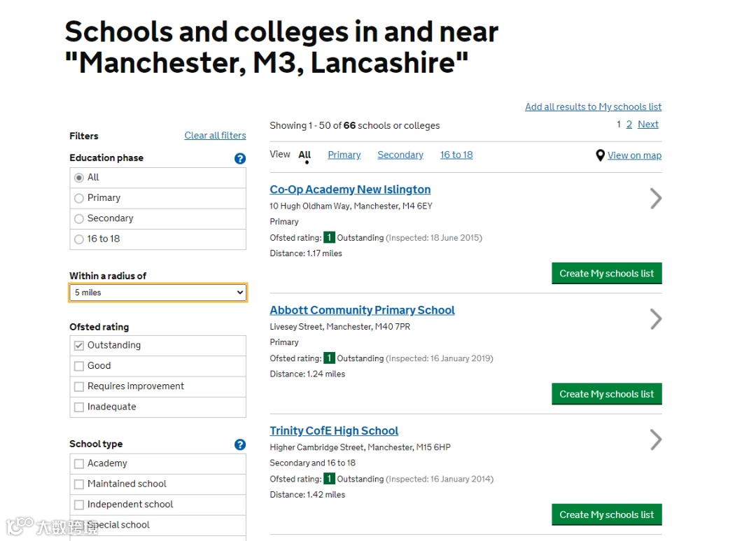This screenshot has width=756, height=541.
Task: Open the radius distance dropdown
Action: 157,293
